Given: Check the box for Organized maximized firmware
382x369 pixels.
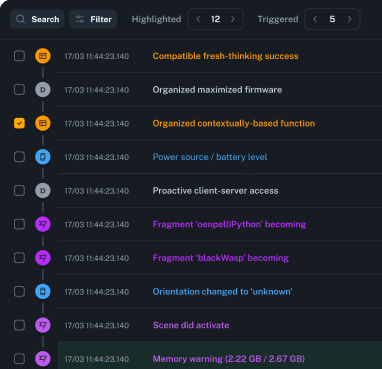Looking at the screenshot, I should [19, 90].
